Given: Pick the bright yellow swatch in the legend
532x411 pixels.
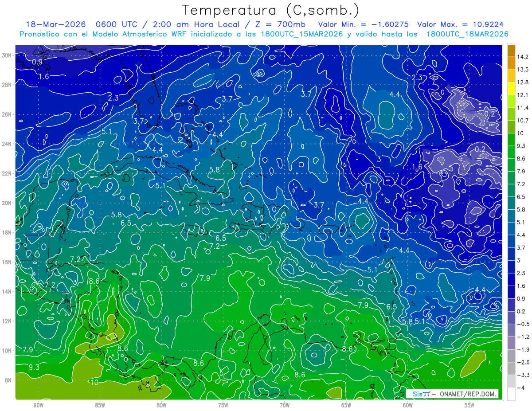Looking at the screenshot, I should (511, 89).
